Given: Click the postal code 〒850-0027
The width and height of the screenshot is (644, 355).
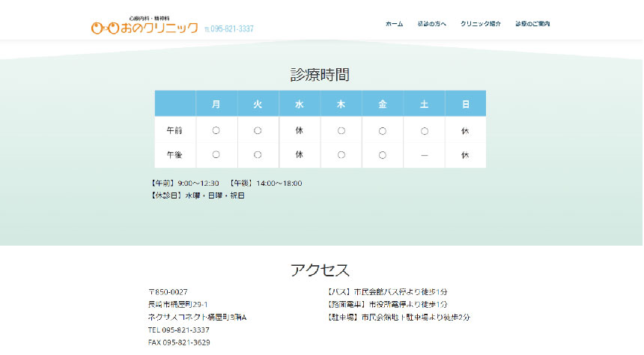Looking at the screenshot, I should pos(168,292).
